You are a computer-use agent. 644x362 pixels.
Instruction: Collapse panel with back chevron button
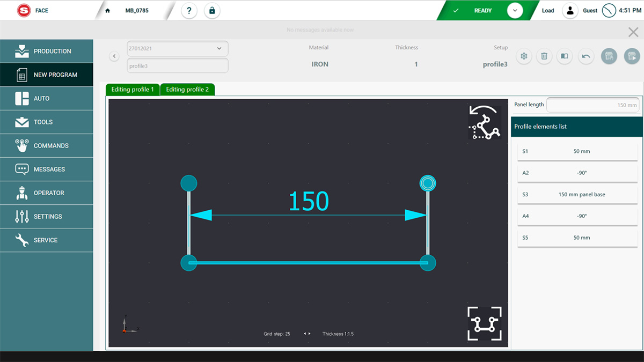114,56
